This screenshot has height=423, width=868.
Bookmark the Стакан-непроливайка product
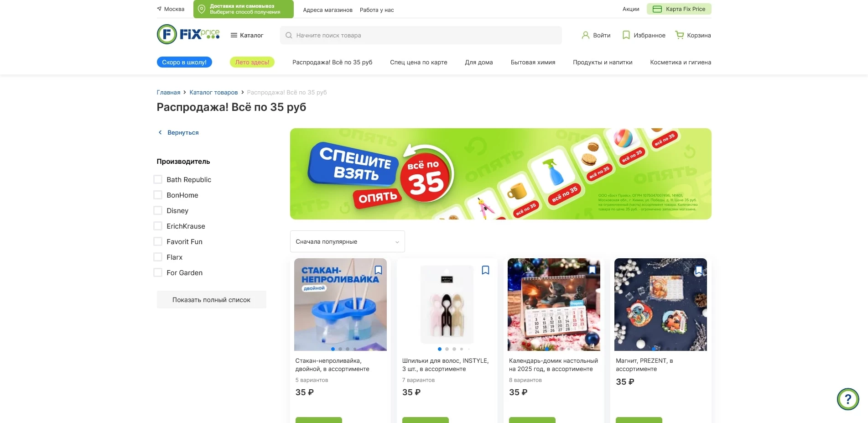[378, 270]
